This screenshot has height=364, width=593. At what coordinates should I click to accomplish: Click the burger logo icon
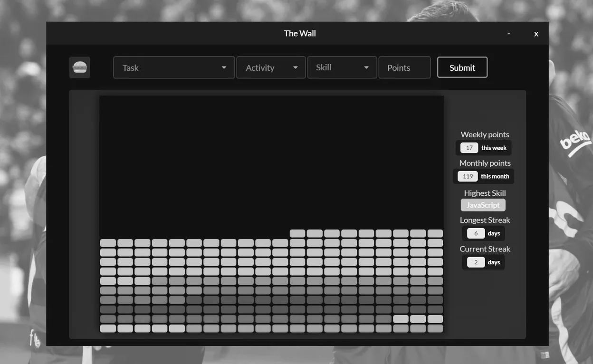pyautogui.click(x=79, y=67)
